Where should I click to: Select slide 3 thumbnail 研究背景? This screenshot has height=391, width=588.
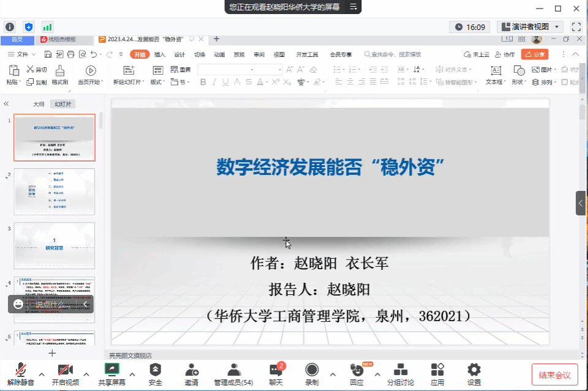click(55, 245)
